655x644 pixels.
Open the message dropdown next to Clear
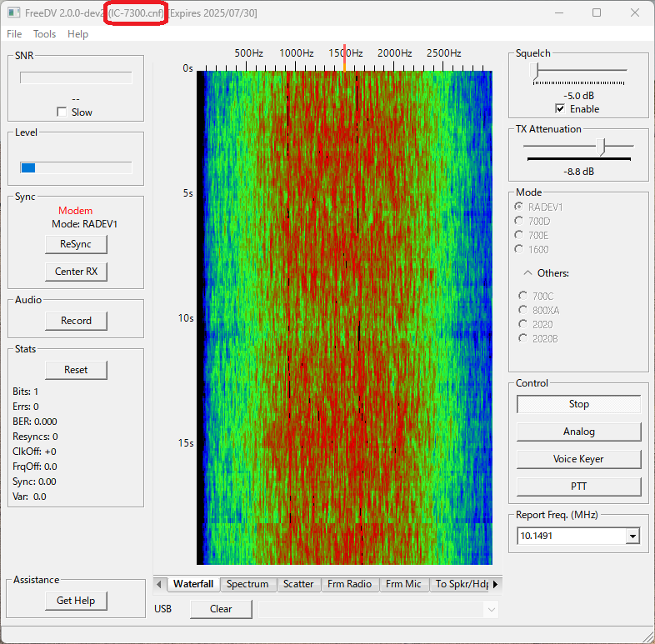[490, 610]
